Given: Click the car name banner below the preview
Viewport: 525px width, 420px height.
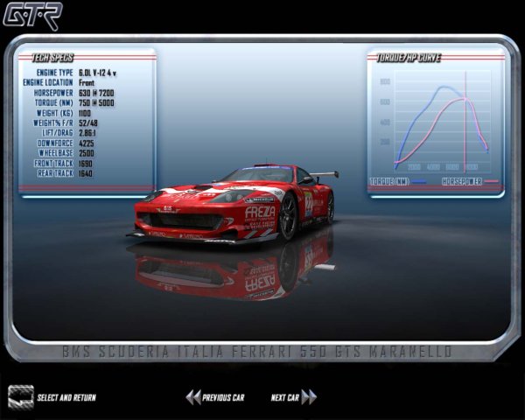Looking at the screenshot, I should click(x=257, y=352).
